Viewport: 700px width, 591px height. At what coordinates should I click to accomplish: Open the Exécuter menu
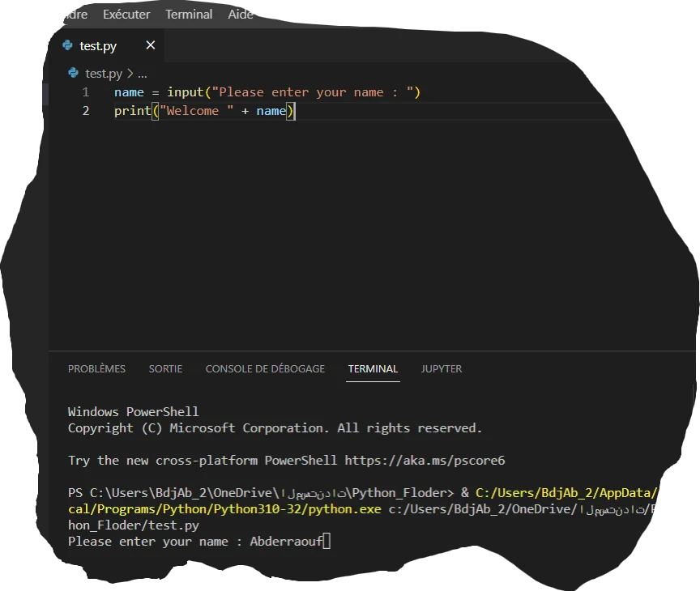point(126,15)
